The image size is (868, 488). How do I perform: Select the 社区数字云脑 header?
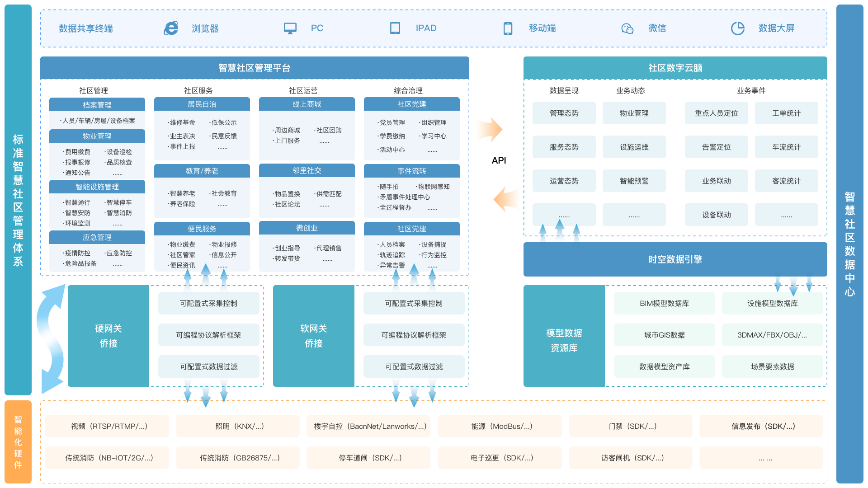[675, 68]
